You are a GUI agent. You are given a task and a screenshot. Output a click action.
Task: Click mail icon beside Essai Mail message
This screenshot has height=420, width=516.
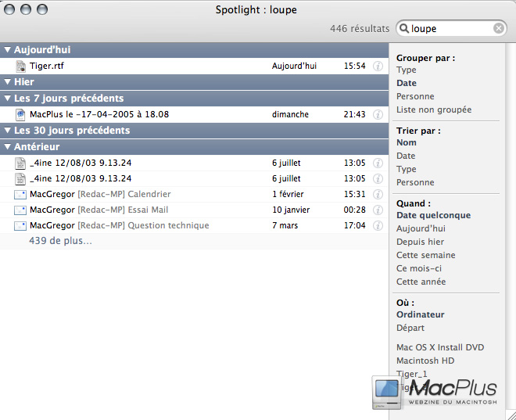[20, 210]
